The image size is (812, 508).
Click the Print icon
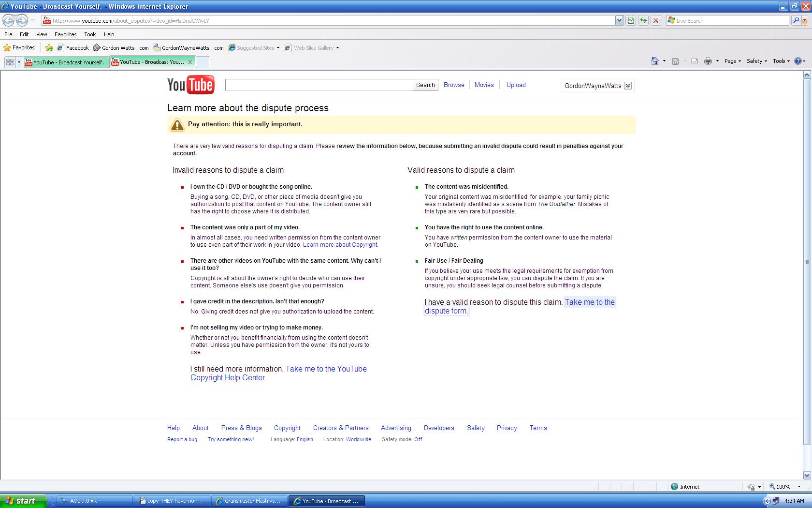click(708, 61)
